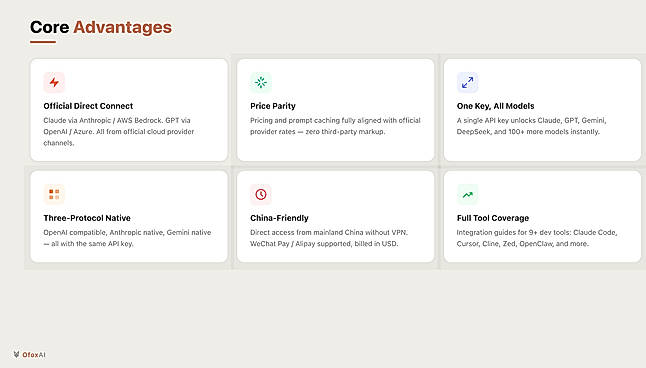Click the red clock icon
The image size is (646, 368).
[260, 194]
